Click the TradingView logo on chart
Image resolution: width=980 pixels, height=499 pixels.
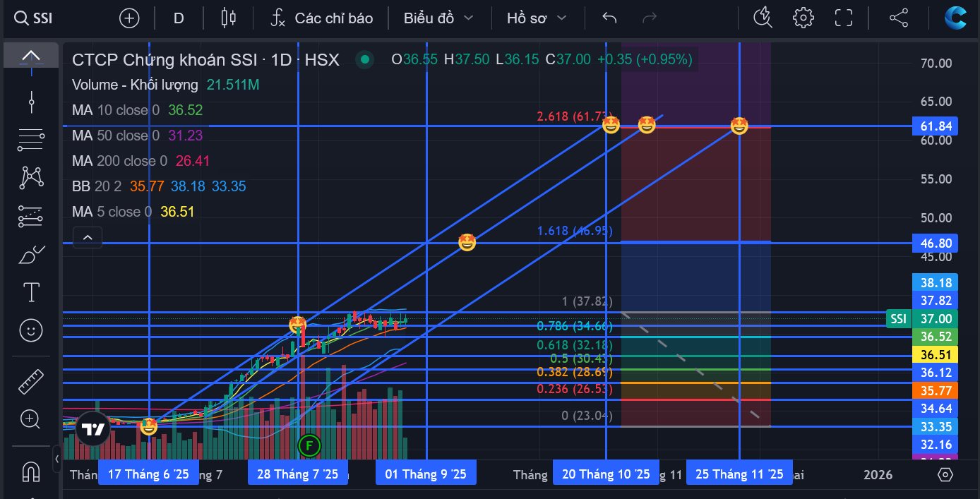[93, 428]
